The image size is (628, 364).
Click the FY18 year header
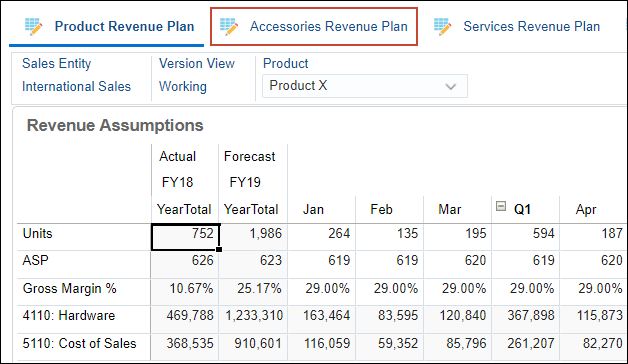coord(177,183)
